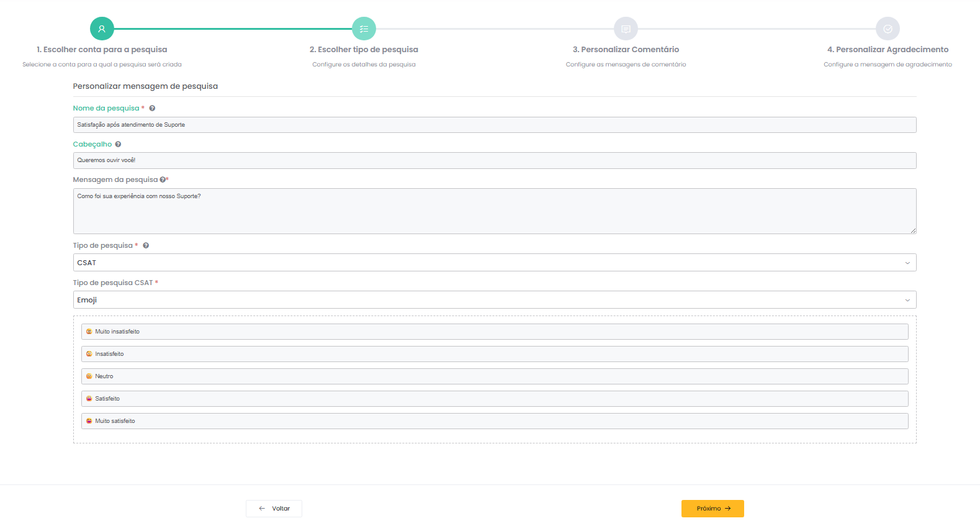Click the Próximo button
Image resolution: width=980 pixels, height=531 pixels.
713,509
